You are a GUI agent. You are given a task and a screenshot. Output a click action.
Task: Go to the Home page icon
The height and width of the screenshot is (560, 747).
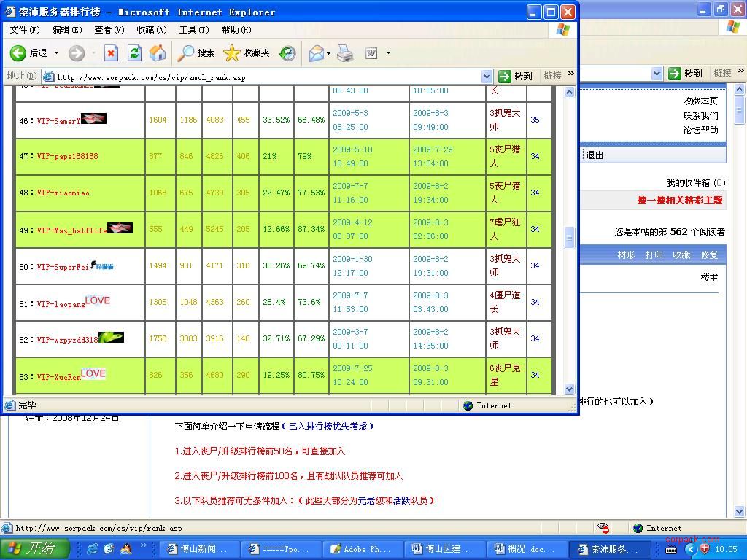(157, 53)
